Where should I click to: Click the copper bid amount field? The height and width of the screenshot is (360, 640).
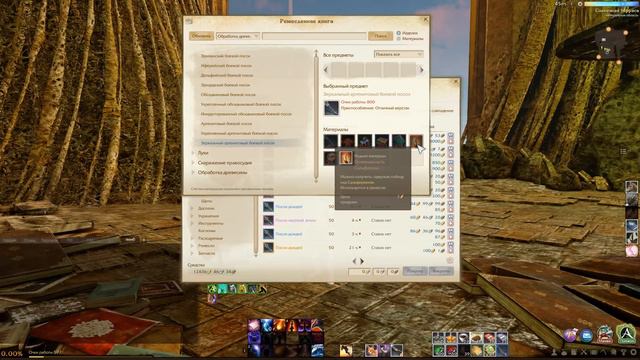[393, 271]
